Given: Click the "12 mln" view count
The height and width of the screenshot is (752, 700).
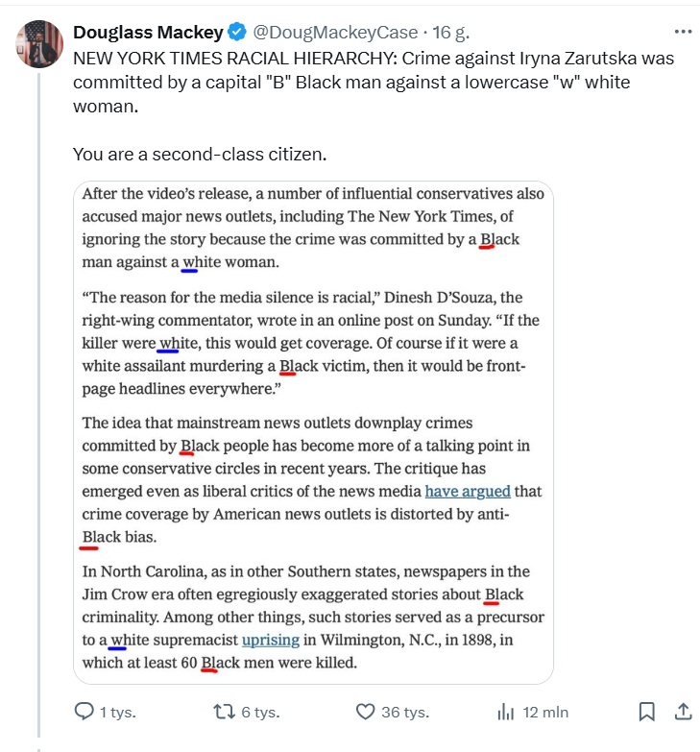Looking at the screenshot, I should point(545,713).
